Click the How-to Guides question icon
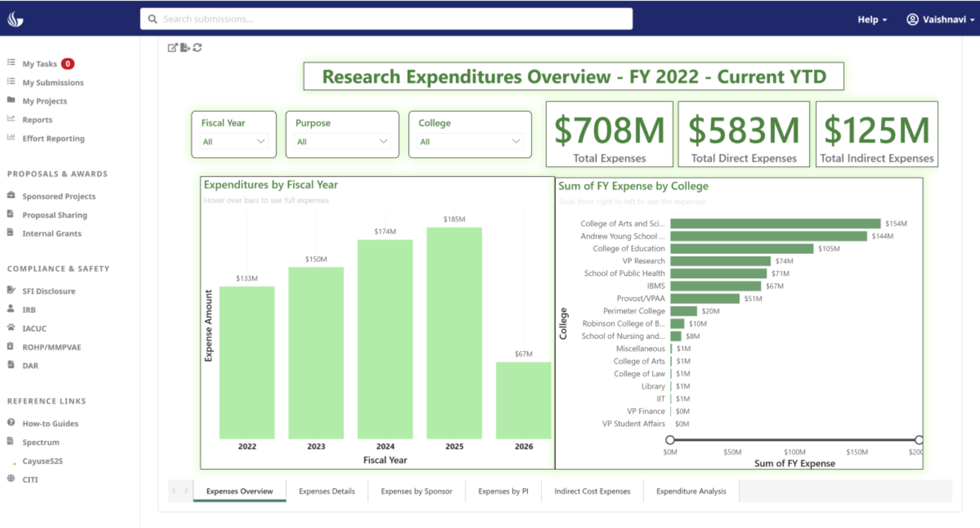This screenshot has height=528, width=980. coord(11,423)
